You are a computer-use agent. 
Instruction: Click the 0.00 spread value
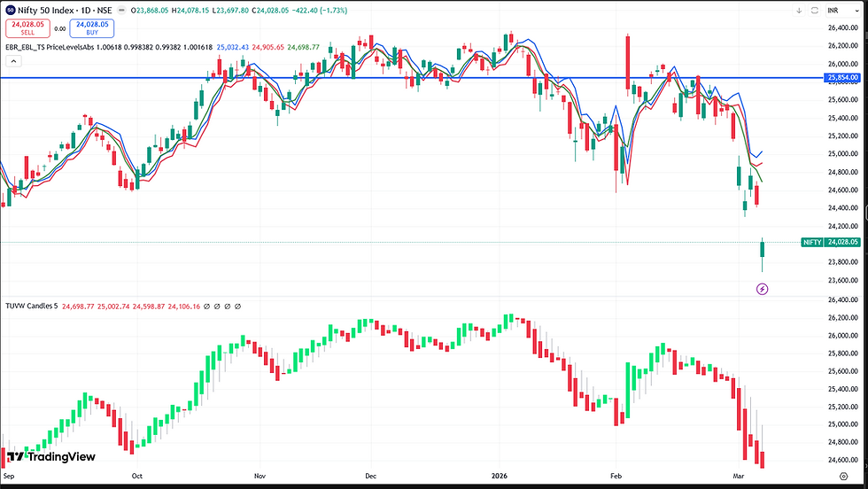point(60,29)
